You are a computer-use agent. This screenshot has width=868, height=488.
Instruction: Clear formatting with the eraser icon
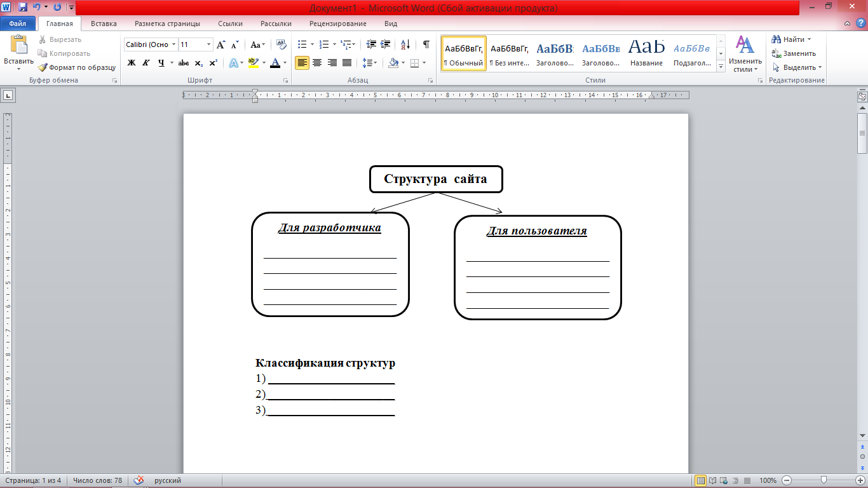click(x=281, y=44)
